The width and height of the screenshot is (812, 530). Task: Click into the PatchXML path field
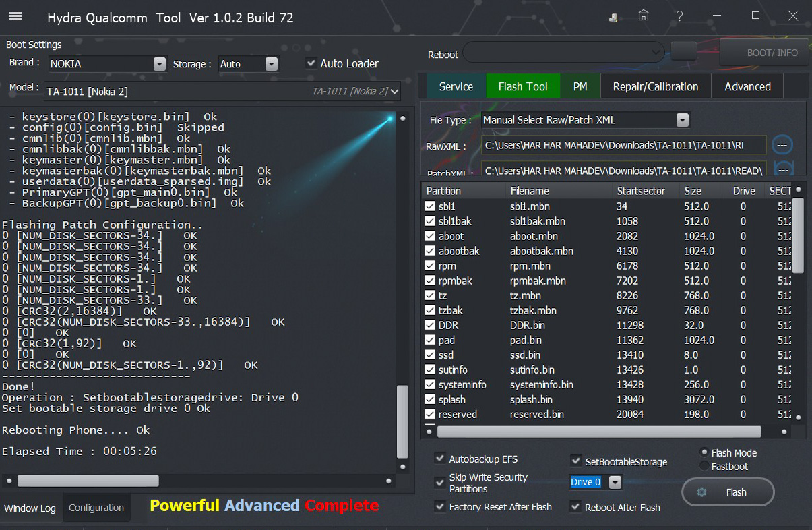[623, 170]
